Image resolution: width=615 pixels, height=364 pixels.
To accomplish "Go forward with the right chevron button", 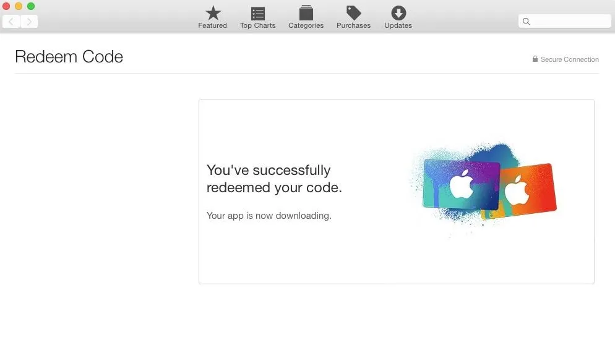I will [x=29, y=21].
